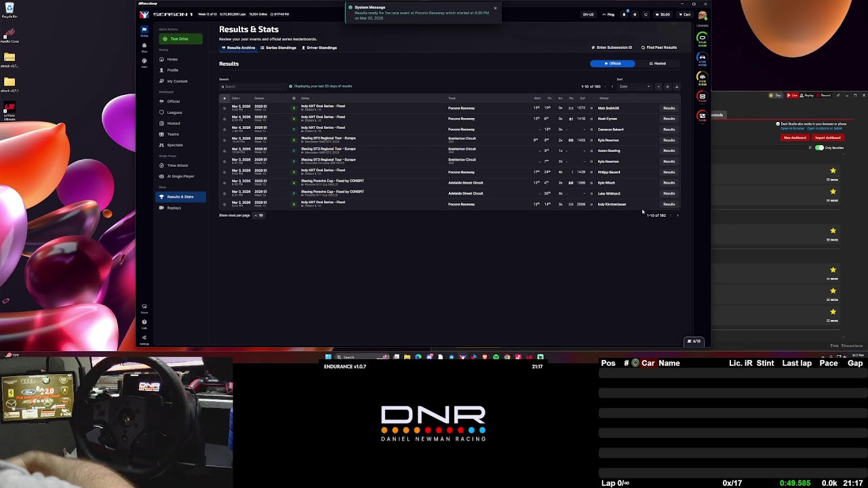The width and height of the screenshot is (868, 488).
Task: Open Results for Noah Eyman race
Action: point(669,119)
